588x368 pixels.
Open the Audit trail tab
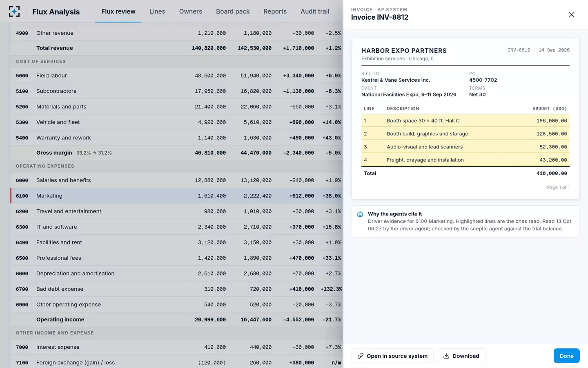(315, 11)
